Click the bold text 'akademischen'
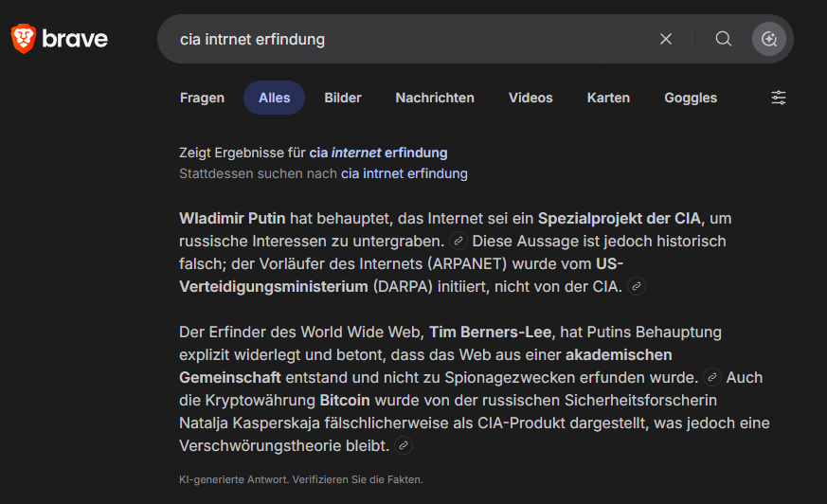Screen dimensions: 827x504 619,355
